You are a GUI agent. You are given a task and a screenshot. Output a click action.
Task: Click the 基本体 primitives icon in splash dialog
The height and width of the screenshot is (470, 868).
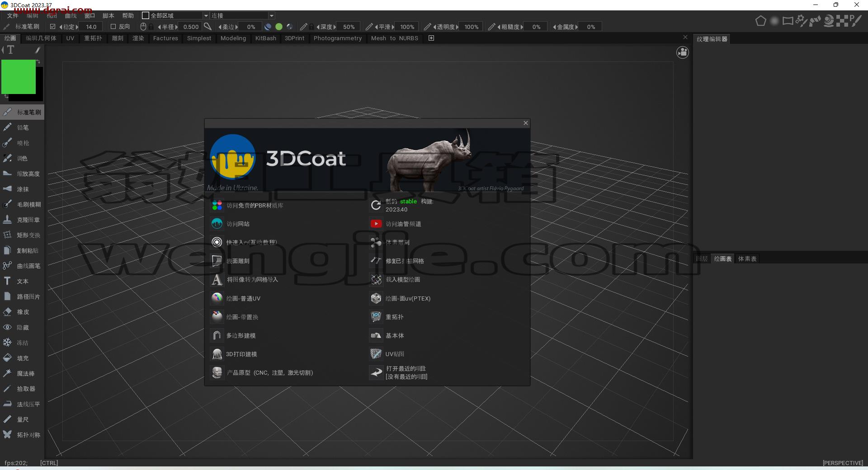[376, 335]
